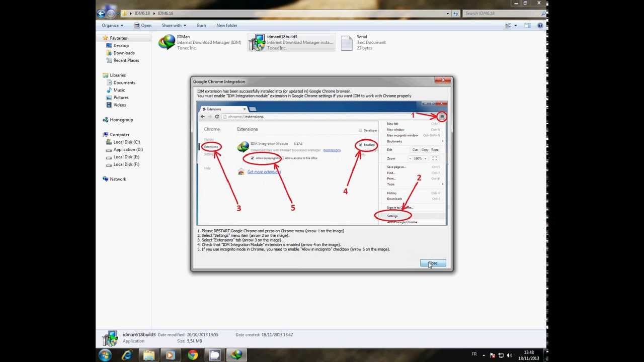Click the red X of Google Chrome Integration dialog
Screen dimensions: 644x362
[x=443, y=80]
